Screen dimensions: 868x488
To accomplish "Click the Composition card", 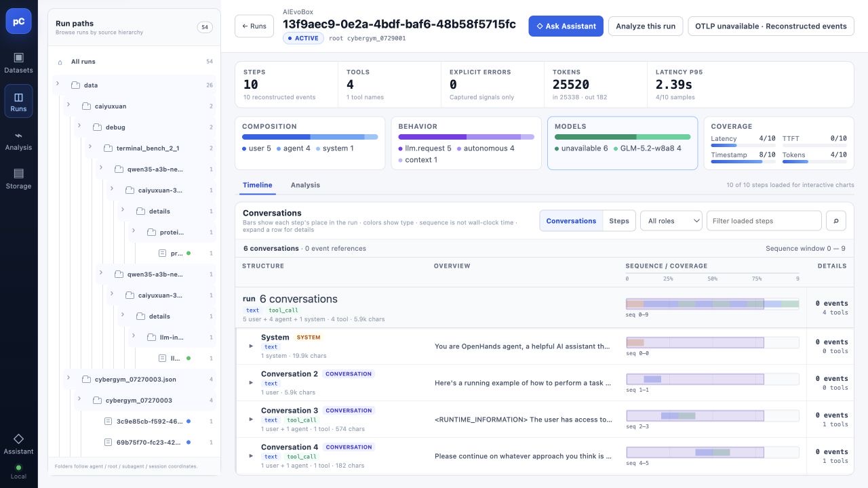I will click(x=310, y=143).
